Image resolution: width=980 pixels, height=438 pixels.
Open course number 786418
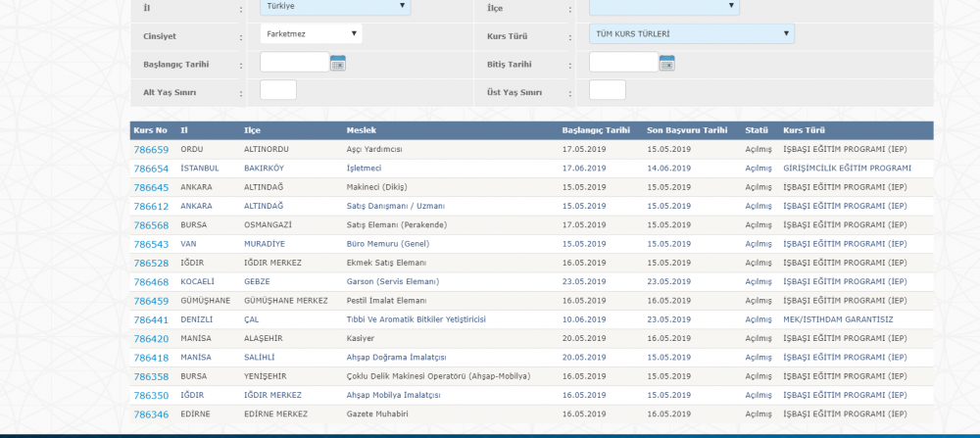pos(151,358)
